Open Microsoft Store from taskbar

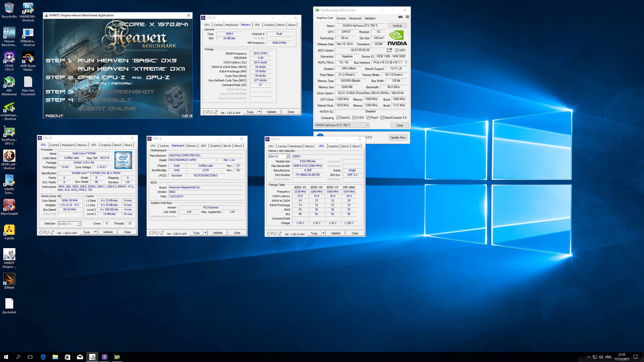67,357
